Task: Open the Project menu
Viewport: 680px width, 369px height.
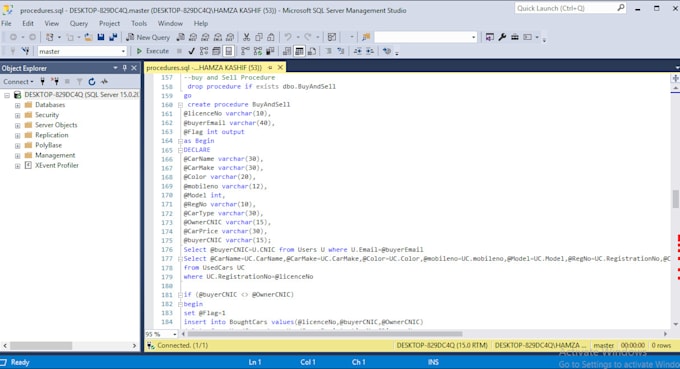Action: coord(109,23)
